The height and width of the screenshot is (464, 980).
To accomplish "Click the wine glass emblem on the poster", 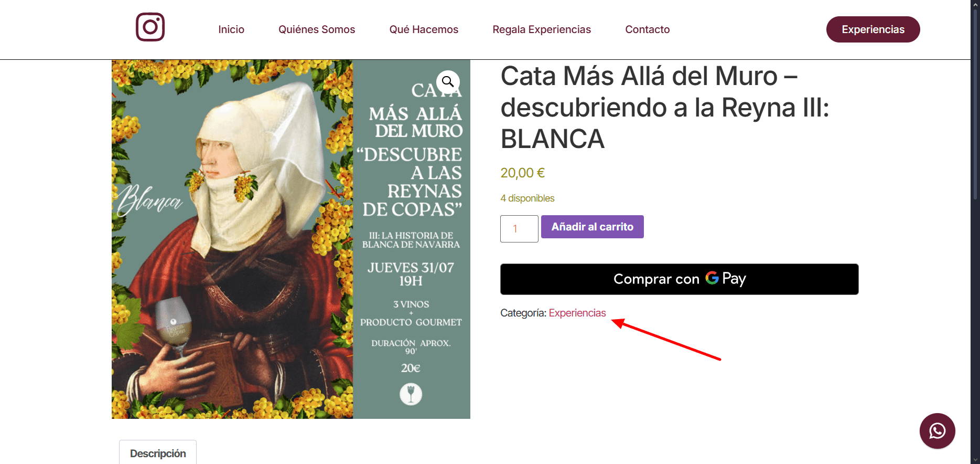I will click(x=411, y=394).
